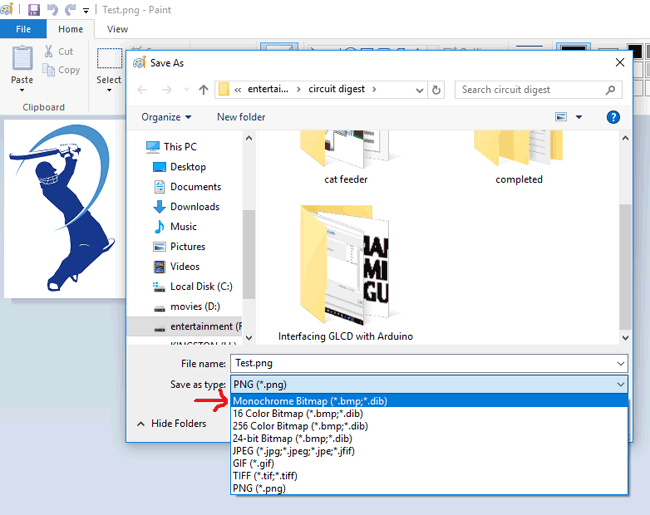The width and height of the screenshot is (650, 515).
Task: Open the More view options arrow
Action: 579,117
